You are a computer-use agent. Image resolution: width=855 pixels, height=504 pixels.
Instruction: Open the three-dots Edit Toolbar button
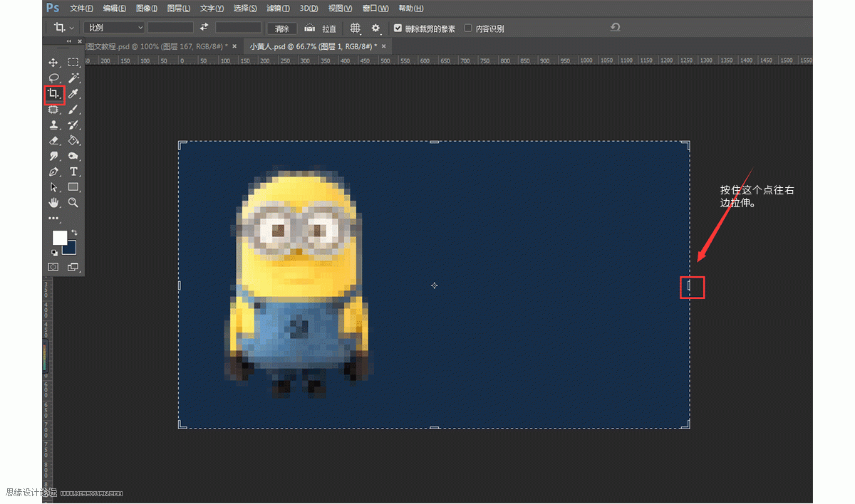(53, 219)
